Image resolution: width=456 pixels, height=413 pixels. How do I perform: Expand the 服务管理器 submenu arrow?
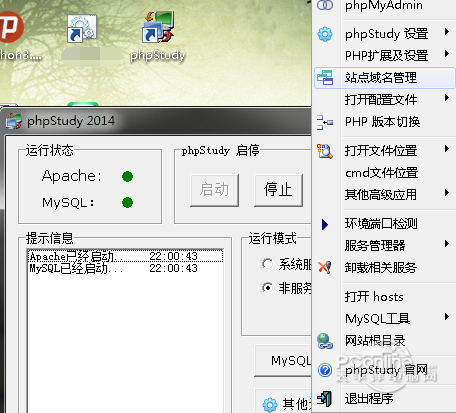point(447,244)
